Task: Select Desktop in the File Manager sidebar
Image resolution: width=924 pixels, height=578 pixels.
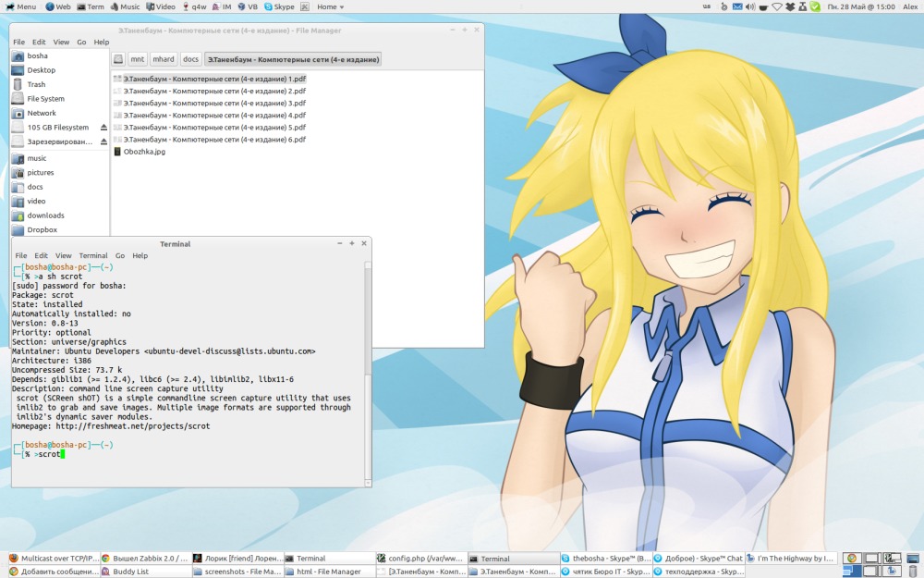Action: (59, 69)
